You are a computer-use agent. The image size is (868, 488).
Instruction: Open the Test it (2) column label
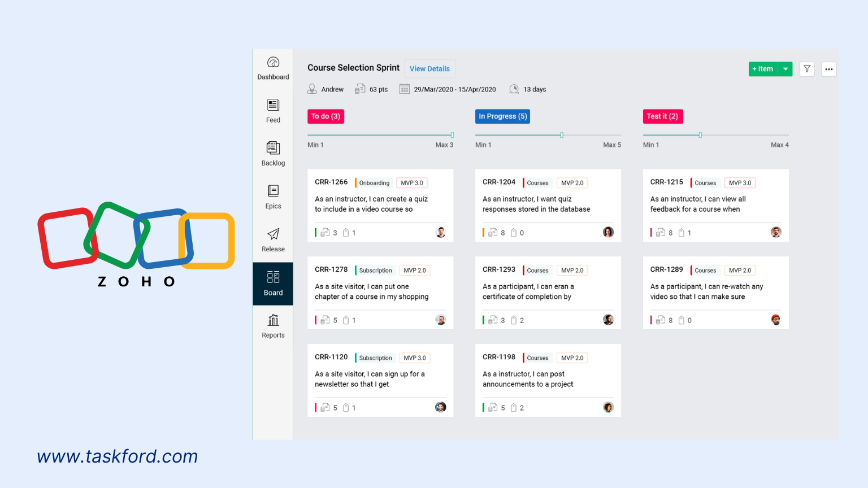(x=662, y=116)
